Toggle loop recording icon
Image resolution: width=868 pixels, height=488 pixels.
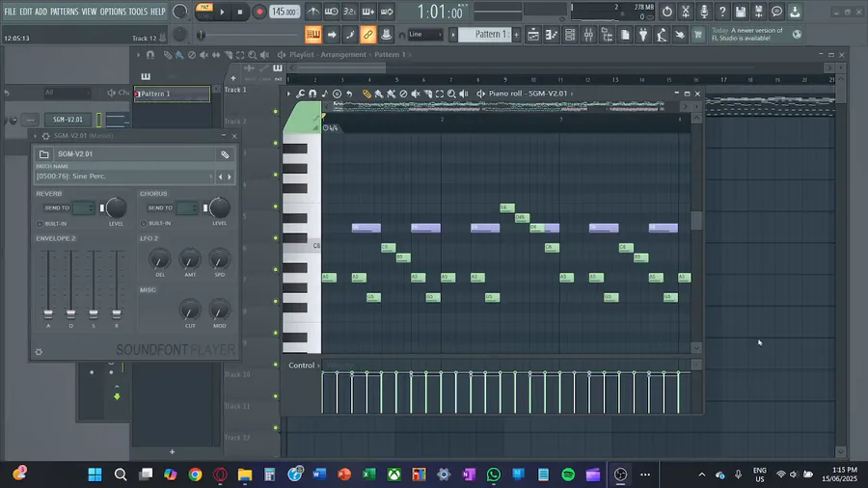pos(387,12)
